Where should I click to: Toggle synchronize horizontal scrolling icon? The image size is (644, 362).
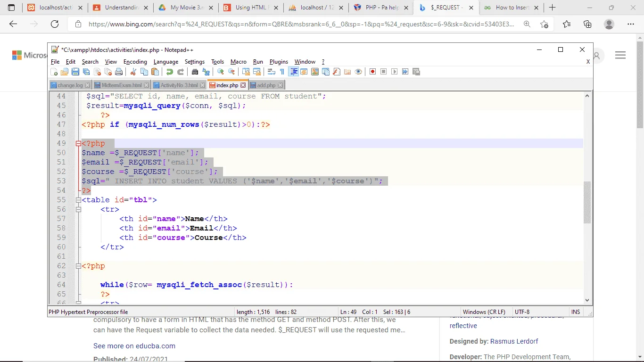(257, 72)
